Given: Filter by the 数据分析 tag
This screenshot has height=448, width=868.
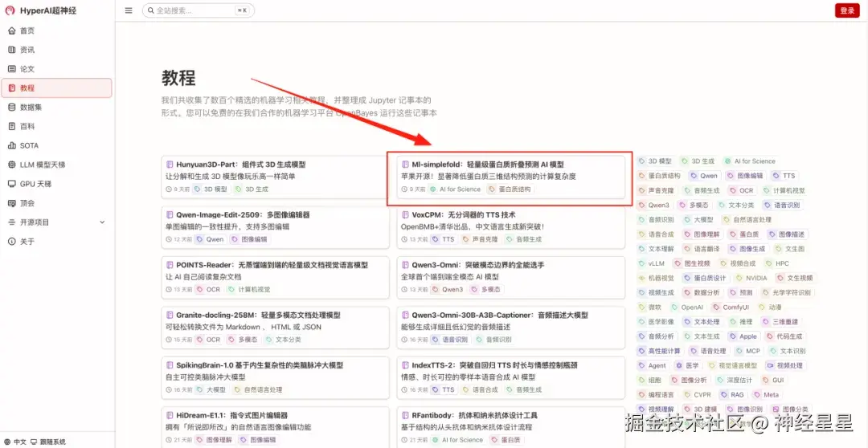Looking at the screenshot, I should (702, 292).
